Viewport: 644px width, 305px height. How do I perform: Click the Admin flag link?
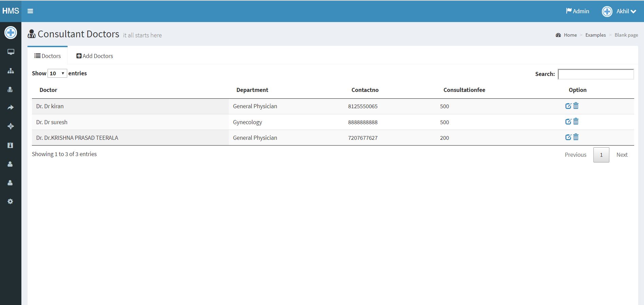tap(577, 11)
